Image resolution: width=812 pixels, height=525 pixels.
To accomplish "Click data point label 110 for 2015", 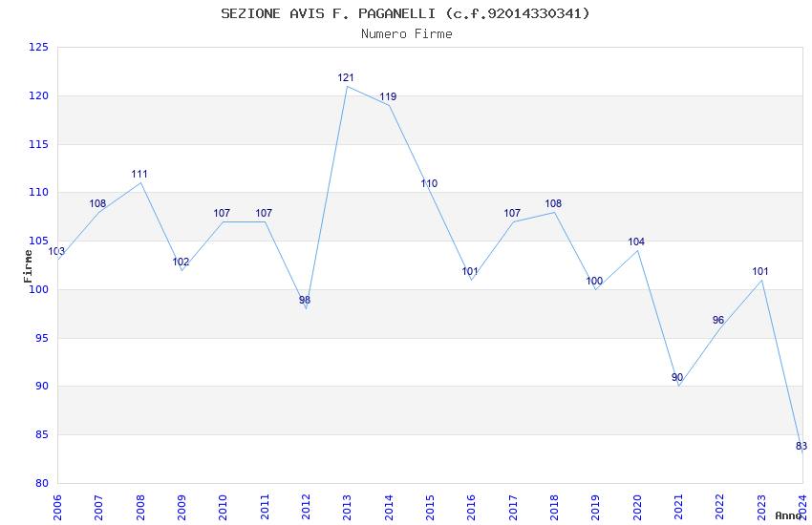I will [x=429, y=183].
